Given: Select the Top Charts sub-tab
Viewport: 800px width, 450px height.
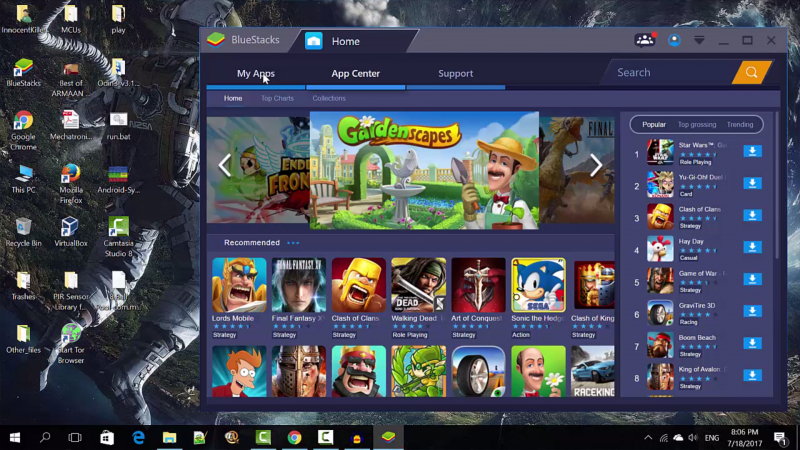Looking at the screenshot, I should coord(277,98).
